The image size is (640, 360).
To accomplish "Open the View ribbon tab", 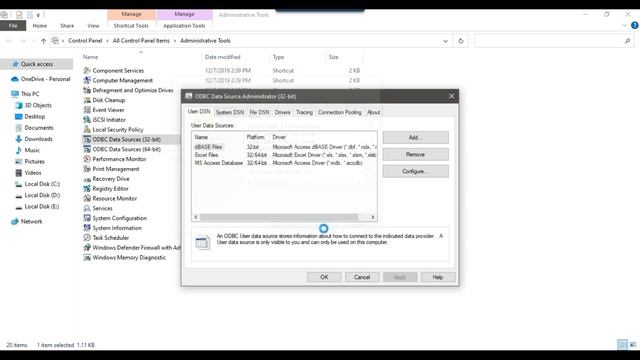I will 93,26.
